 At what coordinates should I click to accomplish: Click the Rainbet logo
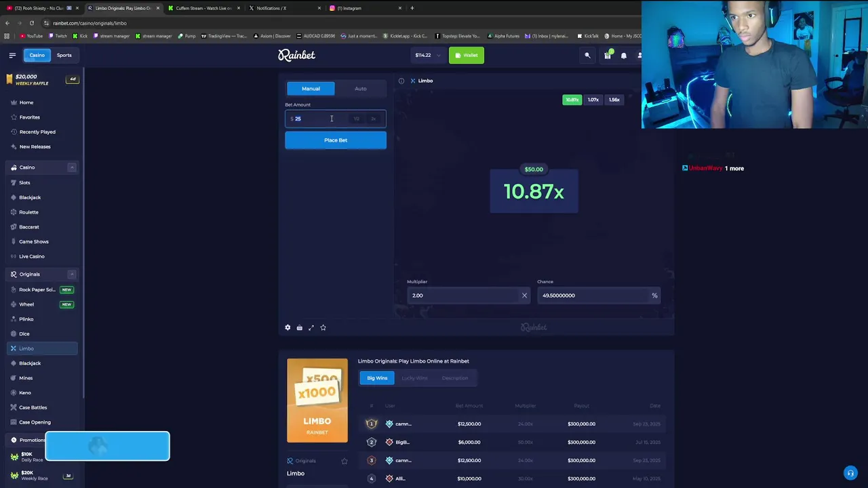click(x=296, y=55)
